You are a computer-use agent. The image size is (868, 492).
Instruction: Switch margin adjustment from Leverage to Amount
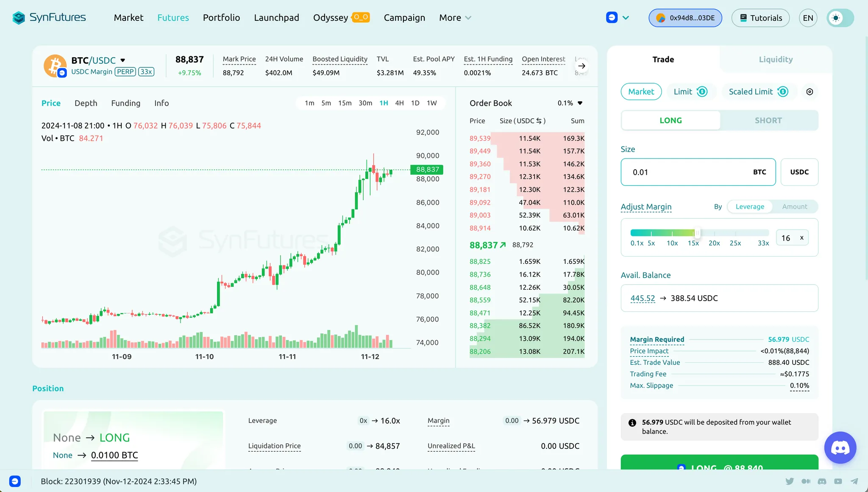[x=795, y=207]
